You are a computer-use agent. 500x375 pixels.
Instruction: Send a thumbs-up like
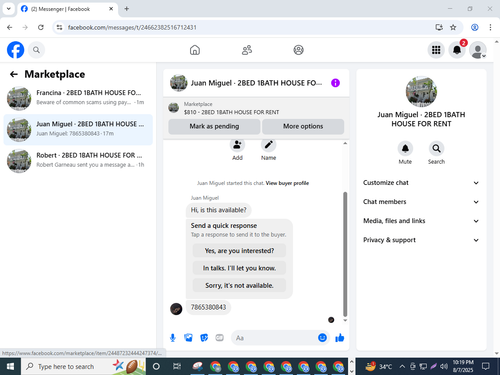[340, 338]
